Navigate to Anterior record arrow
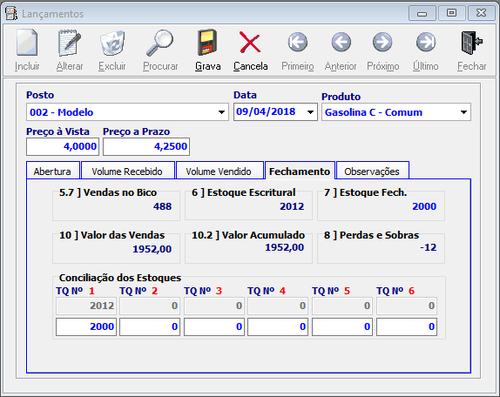This screenshot has width=500, height=397. [341, 42]
